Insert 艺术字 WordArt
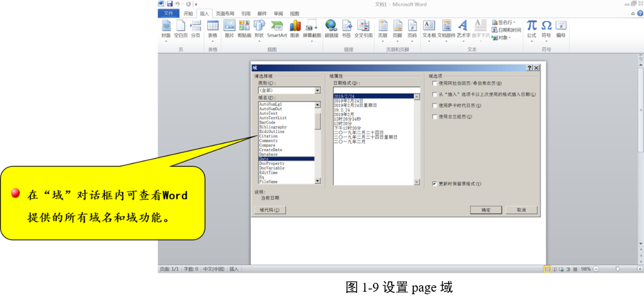Viewport: 644px width, 303px height. point(463,31)
